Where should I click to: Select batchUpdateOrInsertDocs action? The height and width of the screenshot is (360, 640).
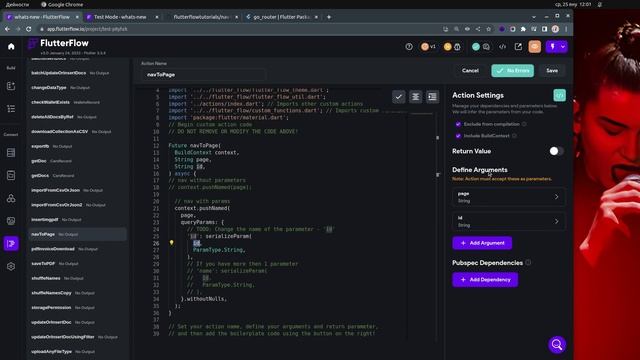(78, 73)
